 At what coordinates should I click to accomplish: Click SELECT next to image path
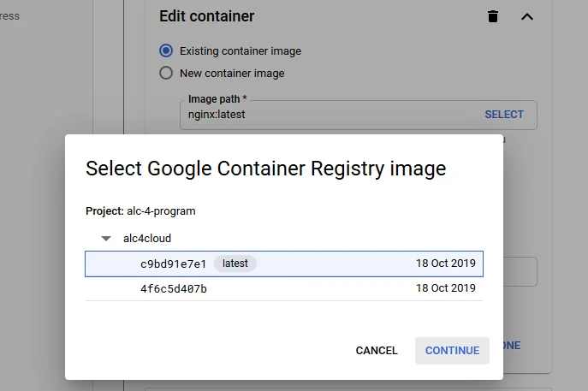click(504, 115)
